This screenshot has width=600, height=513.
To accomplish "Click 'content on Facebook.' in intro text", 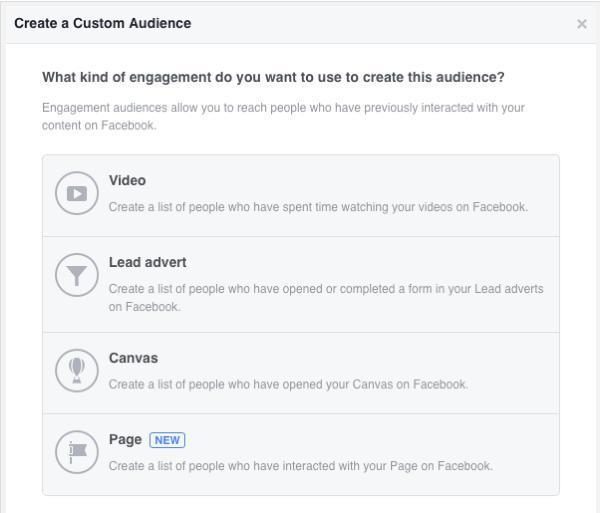I will (x=99, y=125).
